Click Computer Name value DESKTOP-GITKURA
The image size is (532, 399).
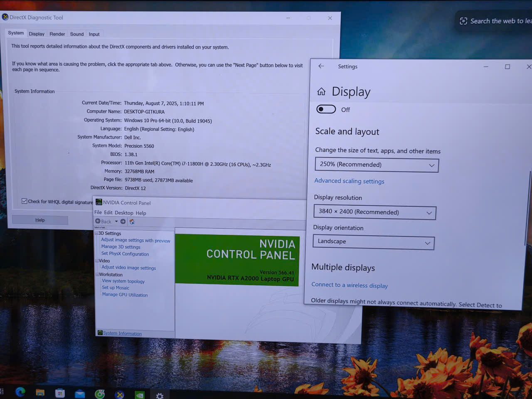point(144,112)
